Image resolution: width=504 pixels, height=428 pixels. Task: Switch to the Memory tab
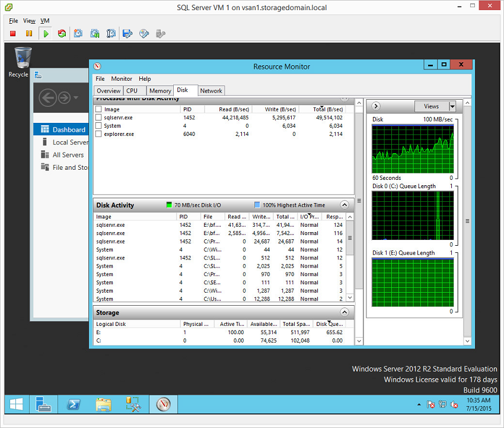pyautogui.click(x=160, y=91)
